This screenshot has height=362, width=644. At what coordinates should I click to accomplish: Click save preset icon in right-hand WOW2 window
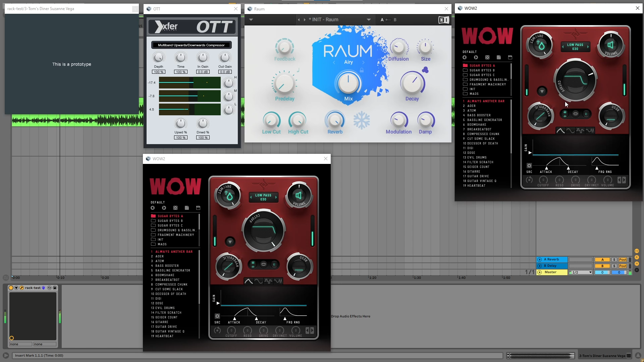(510, 58)
